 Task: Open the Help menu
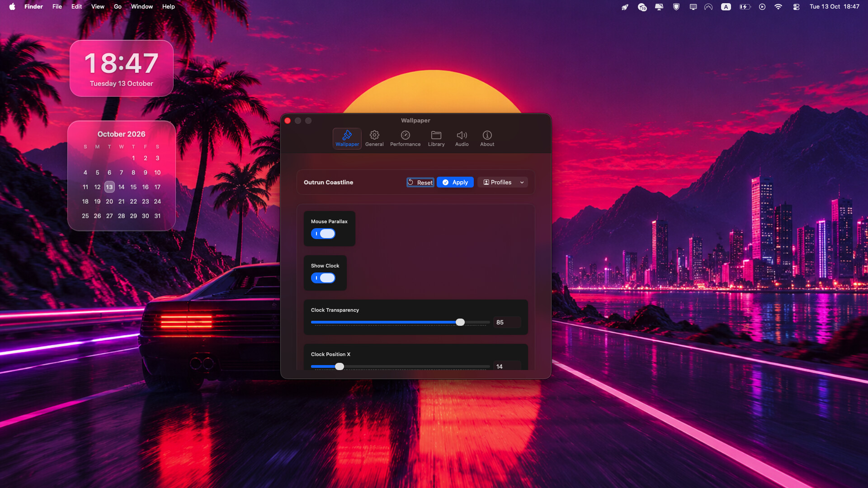click(168, 6)
